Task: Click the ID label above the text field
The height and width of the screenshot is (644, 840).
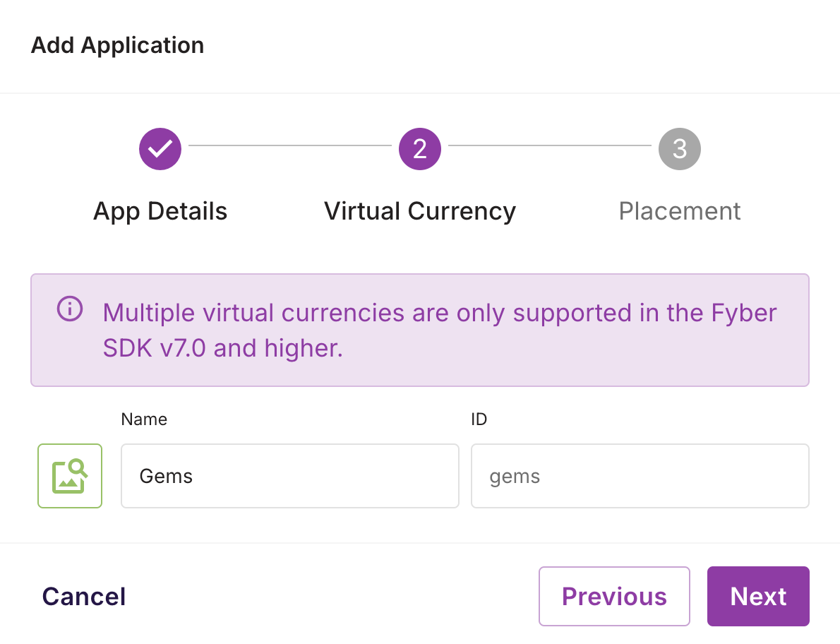Action: (479, 419)
